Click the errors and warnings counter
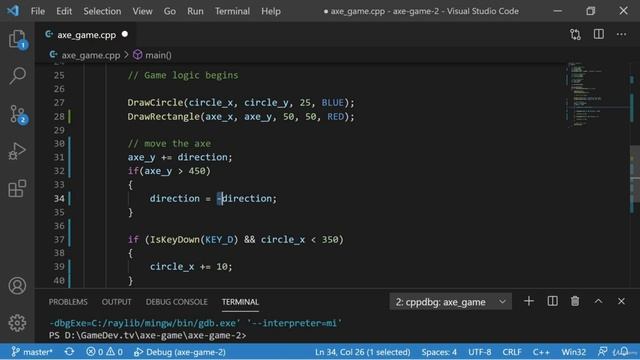This screenshot has height=360, width=640. (x=104, y=351)
